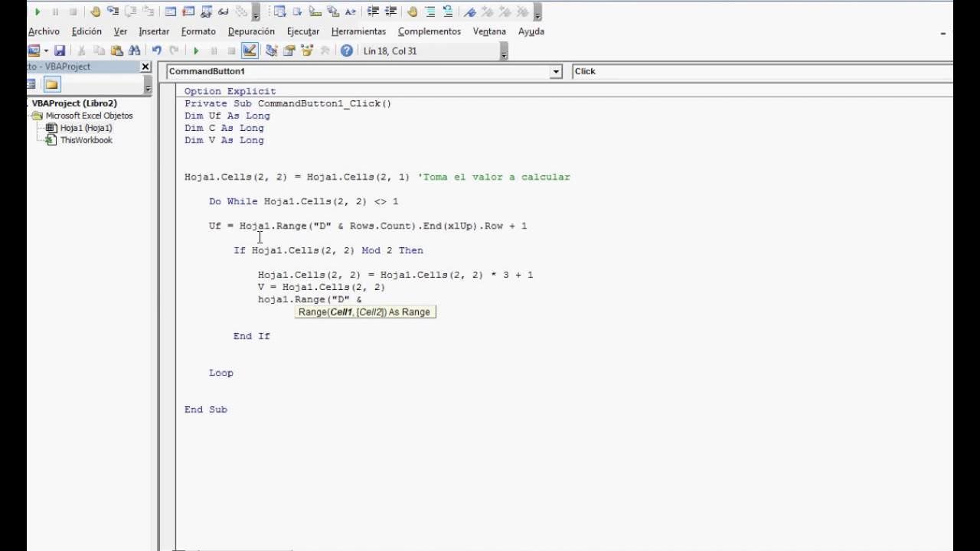Open the Herramientas menu

point(358,31)
